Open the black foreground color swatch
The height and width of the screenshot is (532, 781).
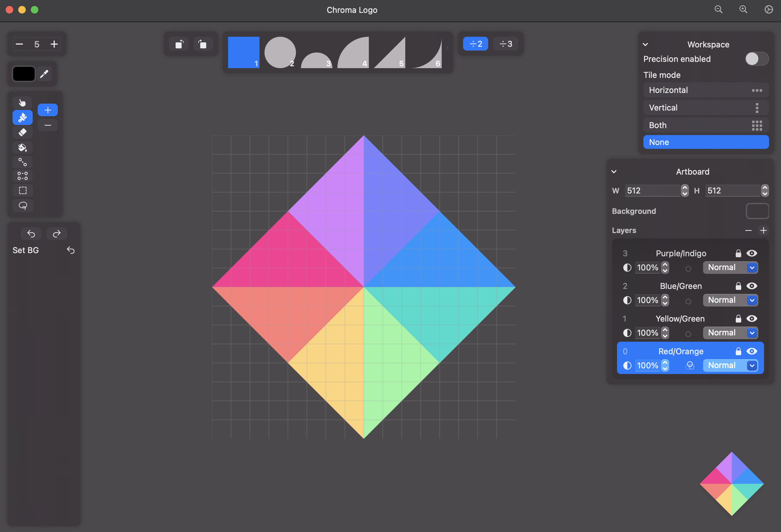coord(24,74)
